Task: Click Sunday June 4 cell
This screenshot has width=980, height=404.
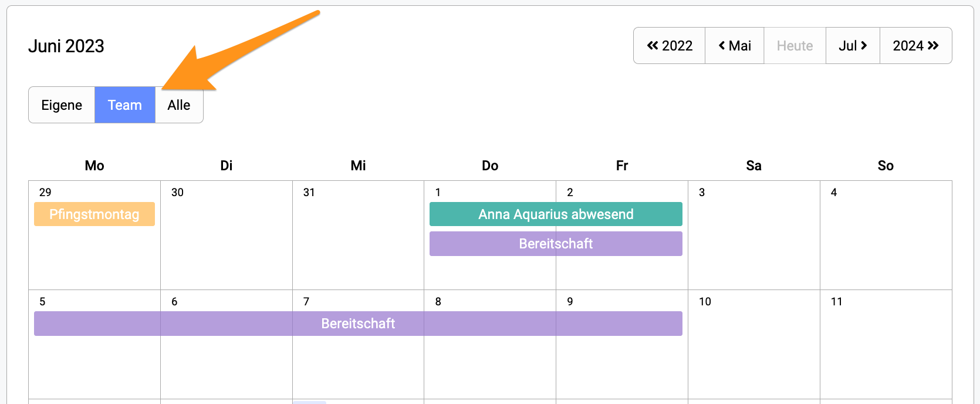Action: pos(886,235)
